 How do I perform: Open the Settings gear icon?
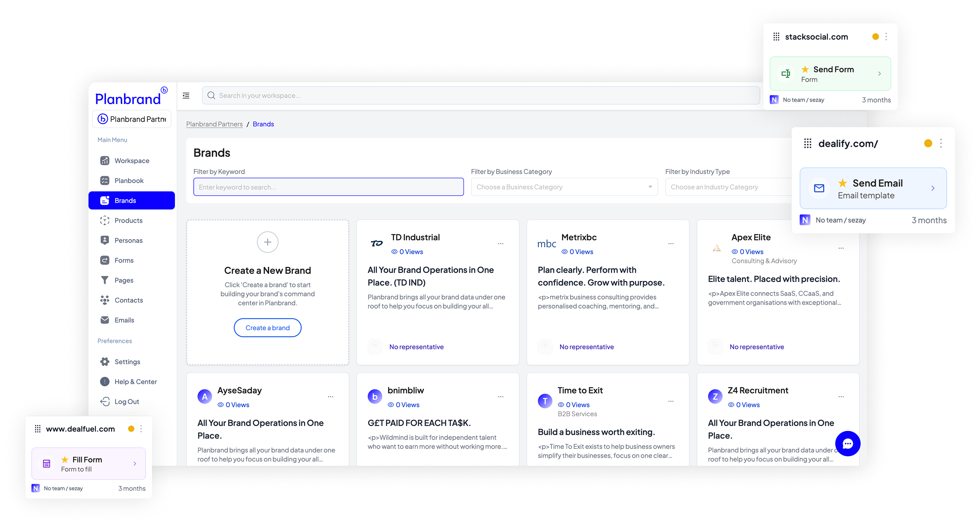coord(104,362)
